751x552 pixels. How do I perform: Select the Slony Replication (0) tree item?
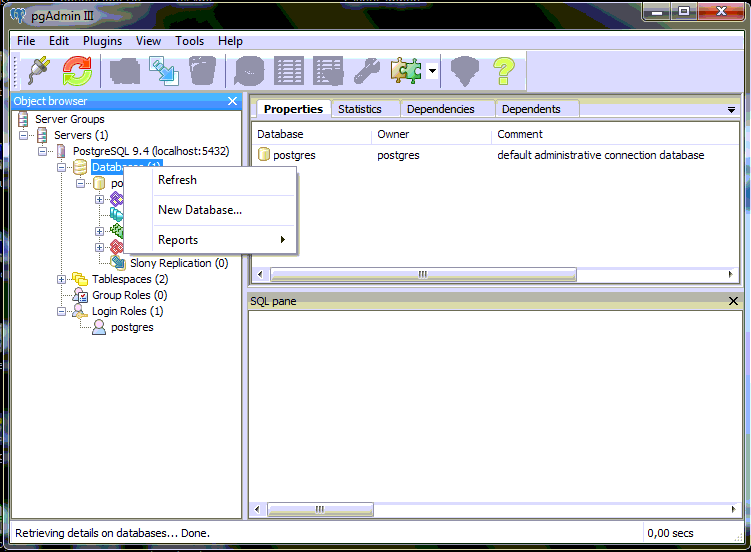pyautogui.click(x=179, y=263)
